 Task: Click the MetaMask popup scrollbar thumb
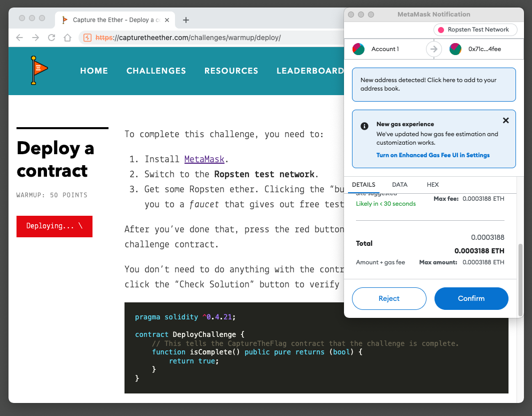pos(520,280)
